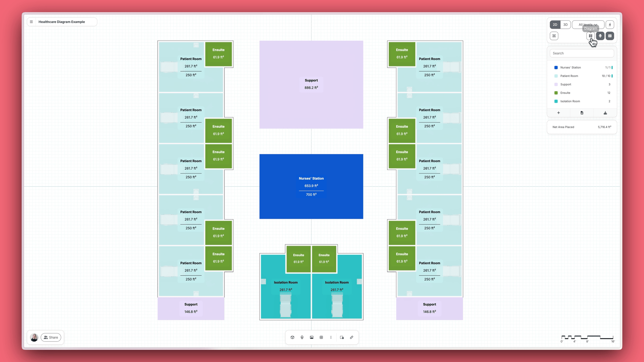
Task: Click the fit-to-screen expand icon
Action: tap(554, 36)
